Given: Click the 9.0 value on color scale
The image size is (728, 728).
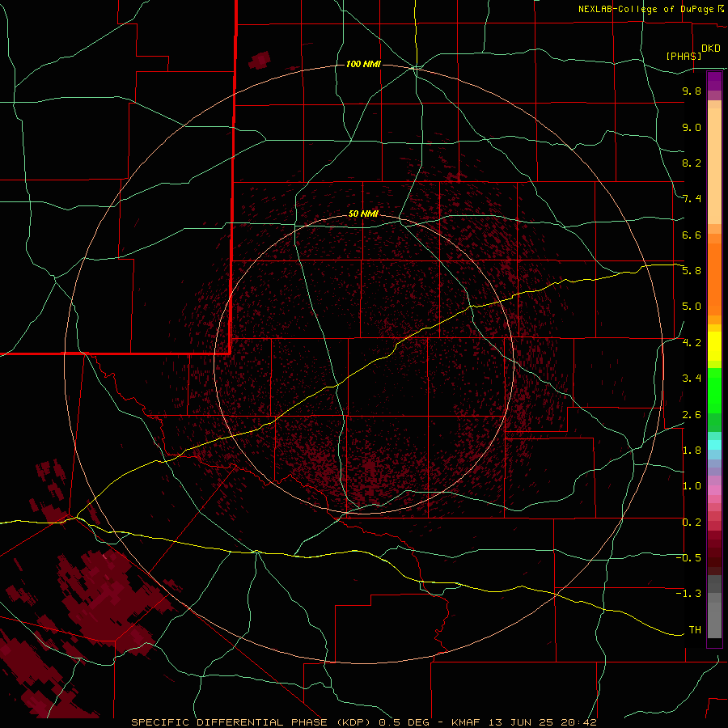Looking at the screenshot, I should pos(692,127).
